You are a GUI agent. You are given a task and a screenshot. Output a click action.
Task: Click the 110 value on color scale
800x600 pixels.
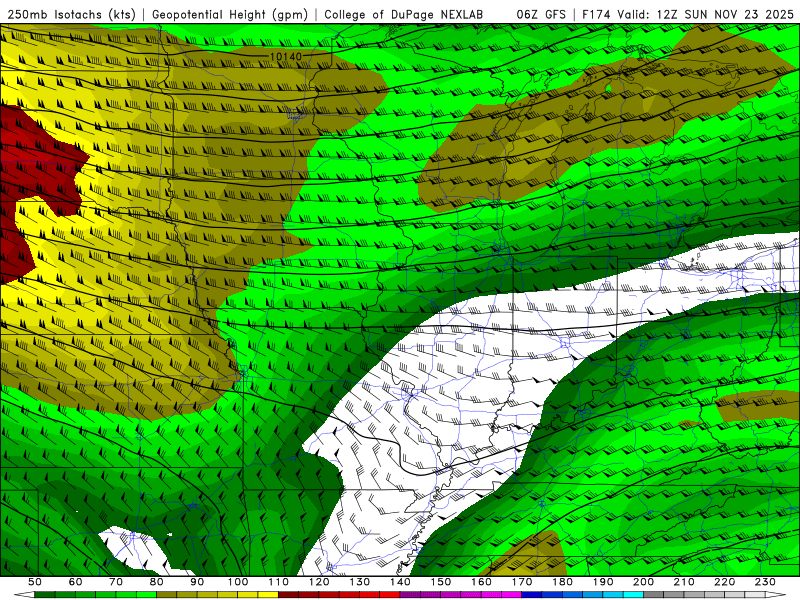coord(279,582)
